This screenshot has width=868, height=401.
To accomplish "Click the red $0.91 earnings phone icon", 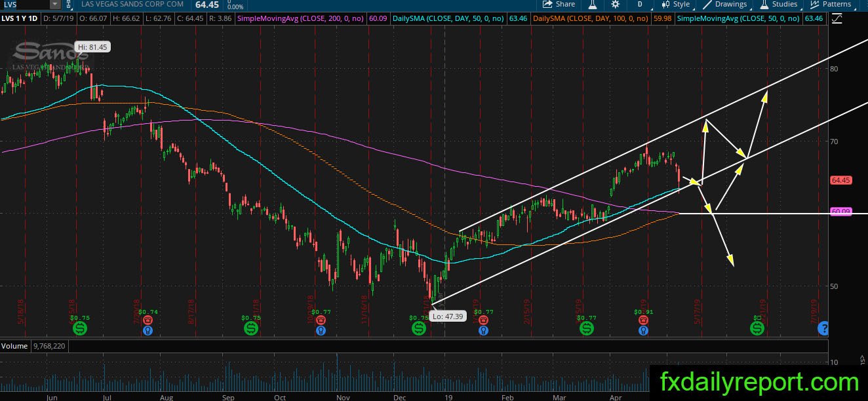I will 643,320.
